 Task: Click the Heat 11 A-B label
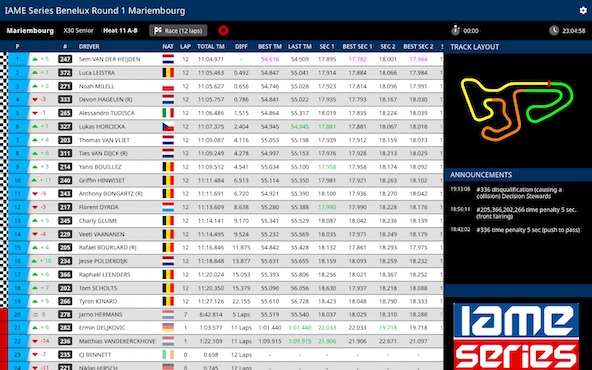[x=120, y=31]
